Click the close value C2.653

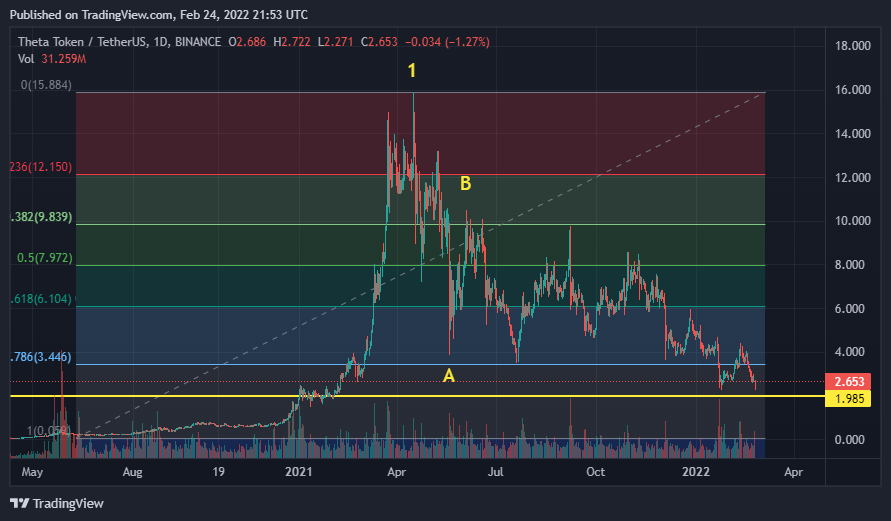[379, 41]
